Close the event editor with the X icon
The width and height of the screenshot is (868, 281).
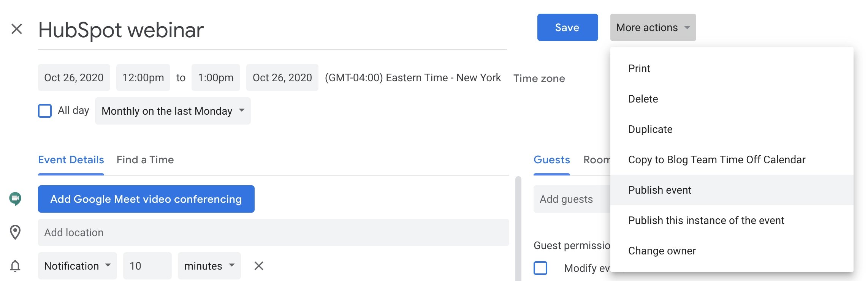[17, 29]
